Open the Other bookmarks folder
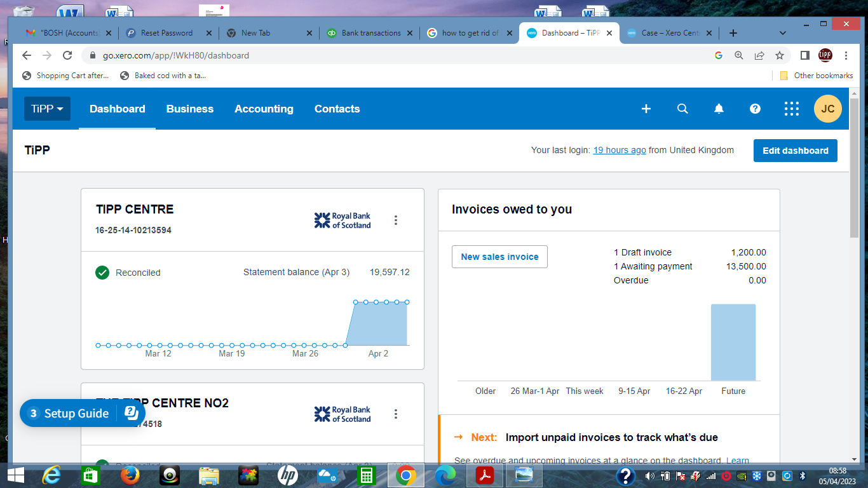 817,76
